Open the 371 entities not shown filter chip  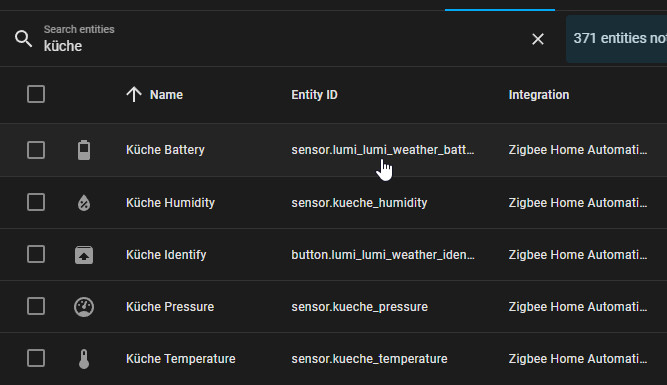click(x=616, y=39)
